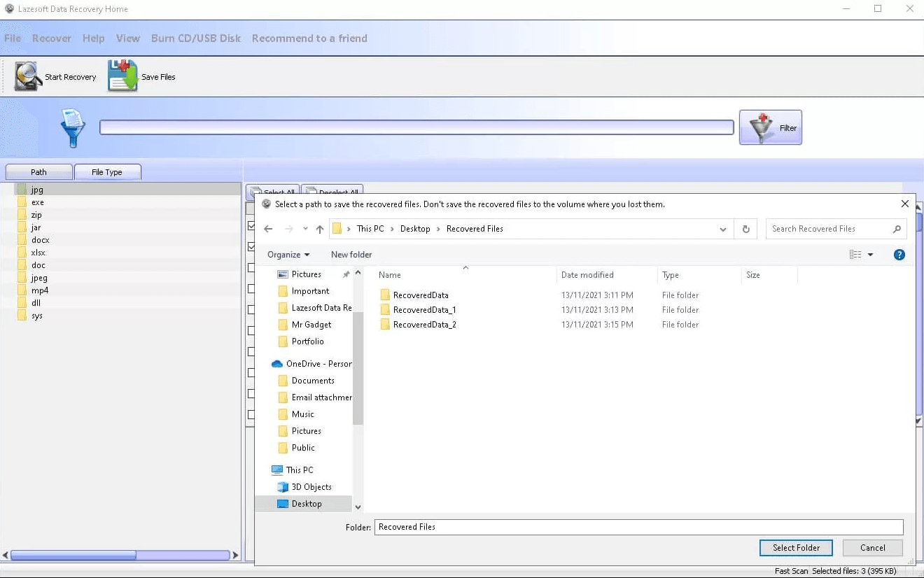Open the address bar history dropdown
This screenshot has height=578, width=924.
tap(723, 229)
